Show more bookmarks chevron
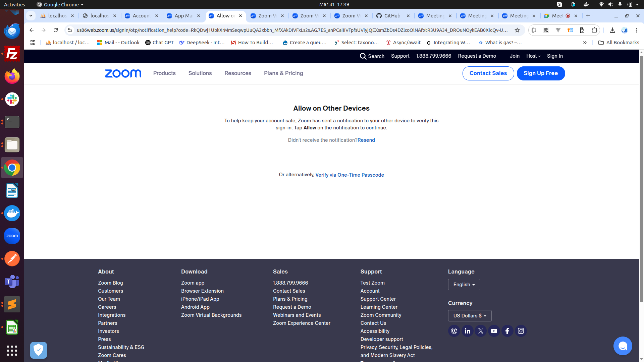This screenshot has width=644, height=362. pyautogui.click(x=585, y=43)
